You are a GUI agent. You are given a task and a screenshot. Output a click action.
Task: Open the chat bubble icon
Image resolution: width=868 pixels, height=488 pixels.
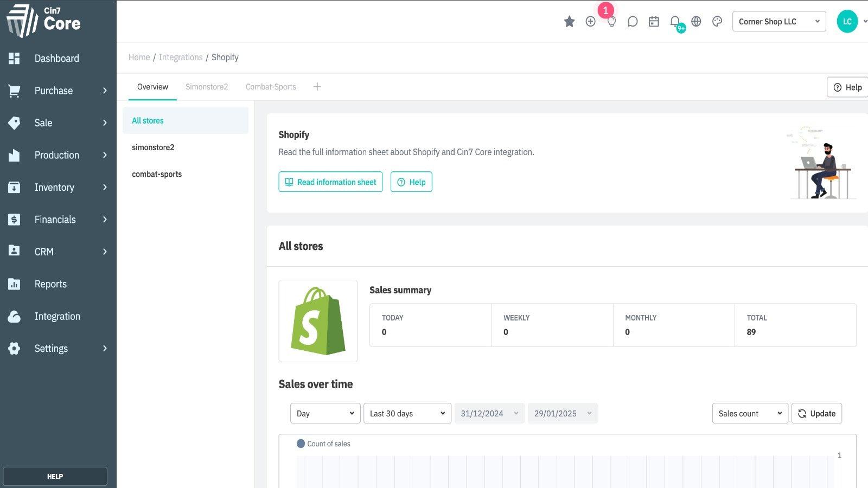click(x=633, y=22)
